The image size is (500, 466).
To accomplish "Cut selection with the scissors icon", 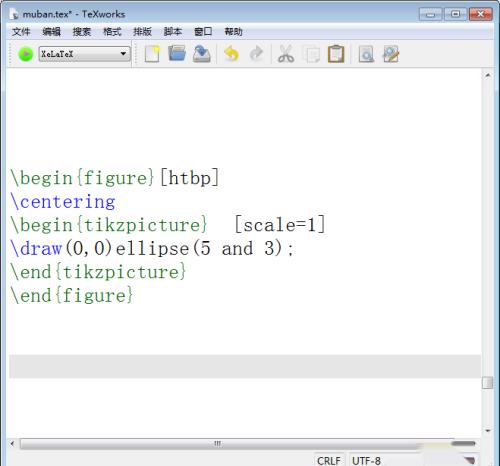I will [286, 54].
